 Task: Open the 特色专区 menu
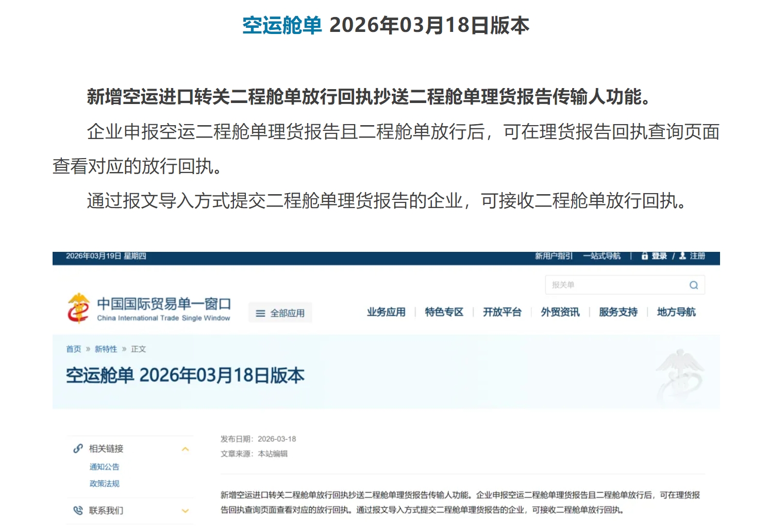pos(444,312)
